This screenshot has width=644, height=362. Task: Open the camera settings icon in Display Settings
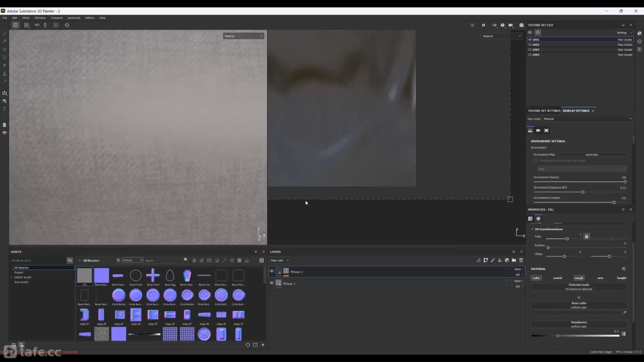538,130
